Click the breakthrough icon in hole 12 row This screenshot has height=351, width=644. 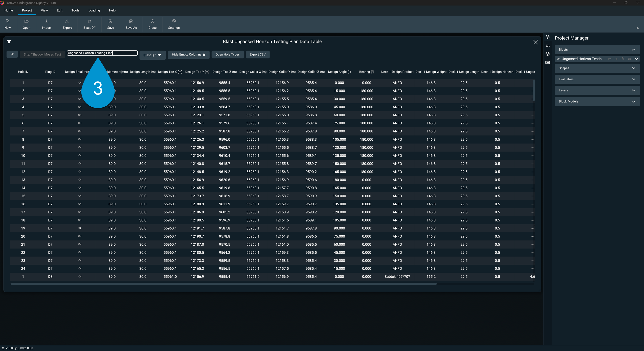pos(80,172)
